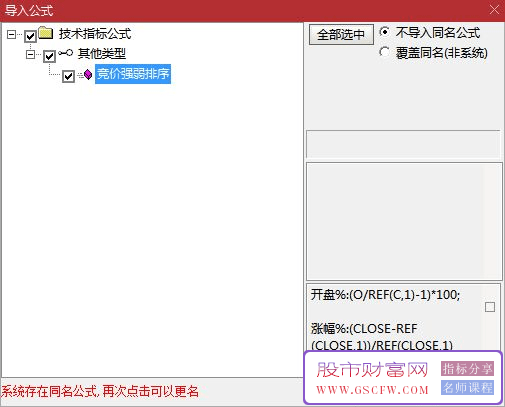Collapse the 技术指标公式 tree node

[11, 34]
